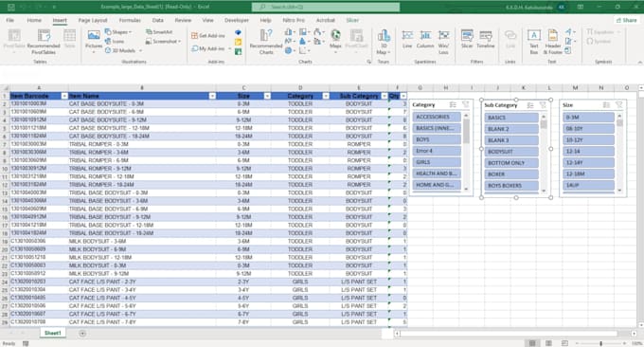Clear the filter on the Category slicer
Image resolution: width=644 pixels, height=347 pixels.
coord(465,105)
